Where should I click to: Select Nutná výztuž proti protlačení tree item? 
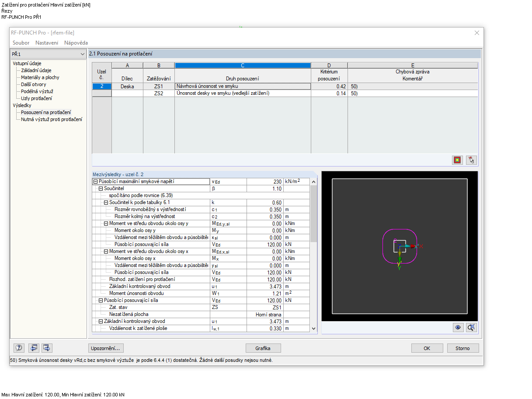(x=51, y=119)
